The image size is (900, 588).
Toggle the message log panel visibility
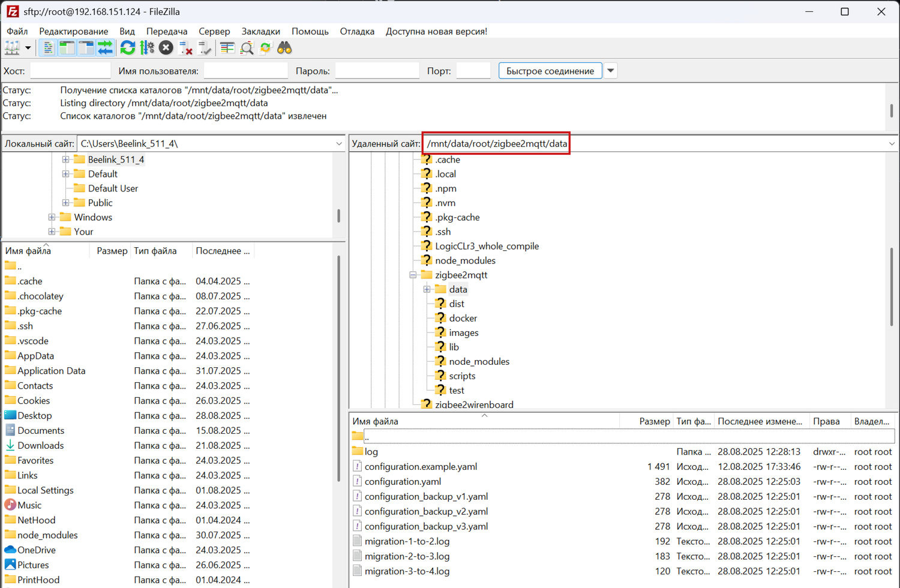click(x=47, y=47)
